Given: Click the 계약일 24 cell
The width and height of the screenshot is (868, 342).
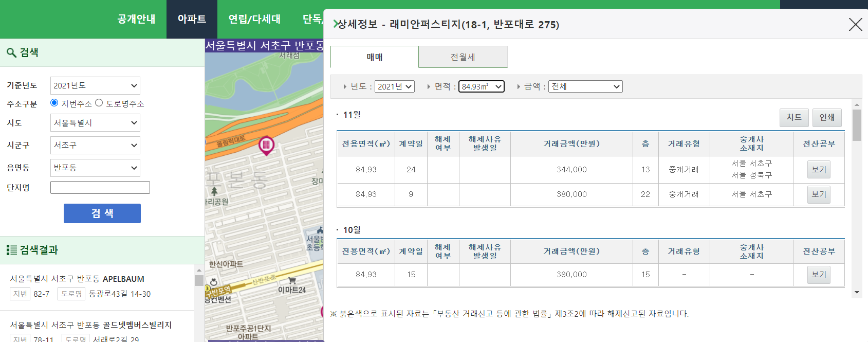Looking at the screenshot, I should click(x=411, y=170).
